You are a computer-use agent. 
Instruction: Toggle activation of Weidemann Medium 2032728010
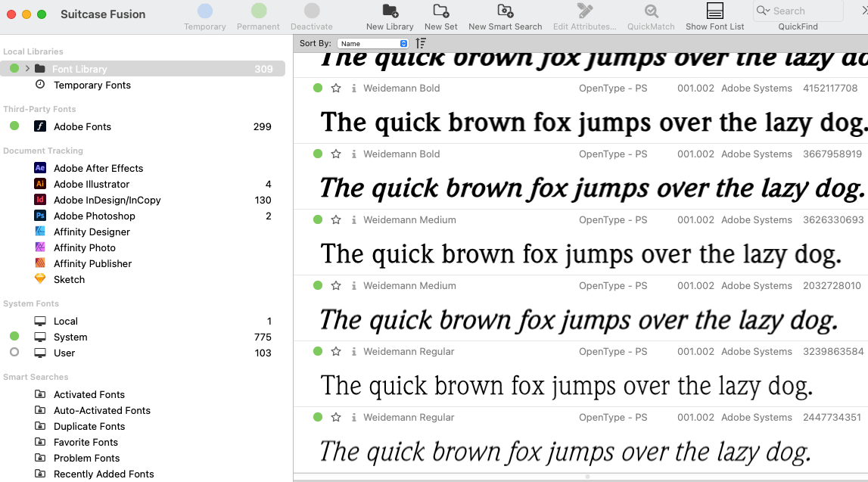tap(318, 285)
